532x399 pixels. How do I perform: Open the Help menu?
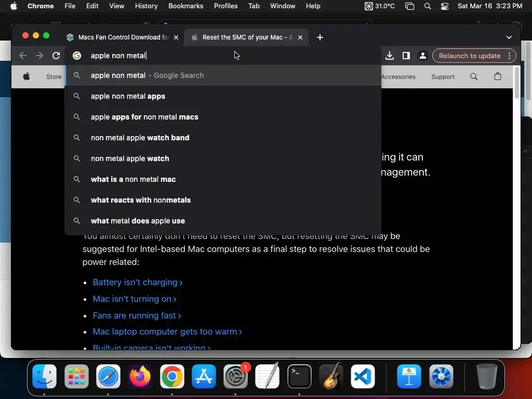pyautogui.click(x=313, y=6)
